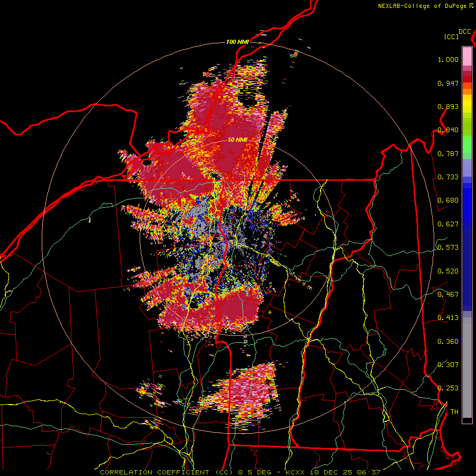476x476 pixels.
Task: Click the 0.360 scale value
Action: click(x=448, y=342)
